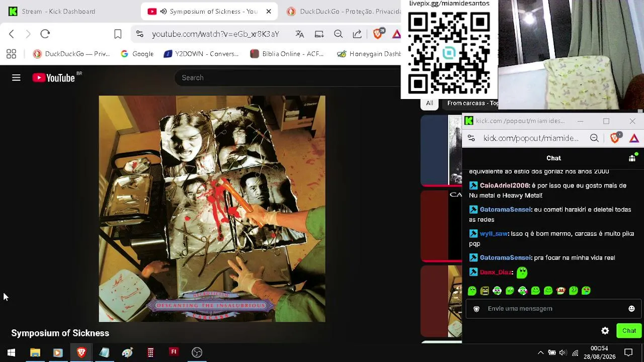644x362 pixels.
Task: Switch to the DuckDuckGo browser tab
Action: click(x=343, y=12)
